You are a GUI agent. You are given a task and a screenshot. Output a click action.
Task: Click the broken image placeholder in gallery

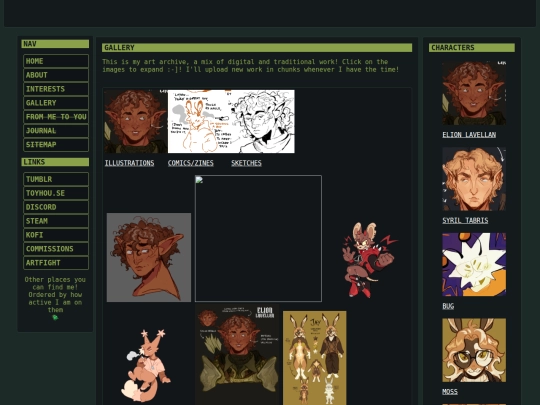coord(258,238)
